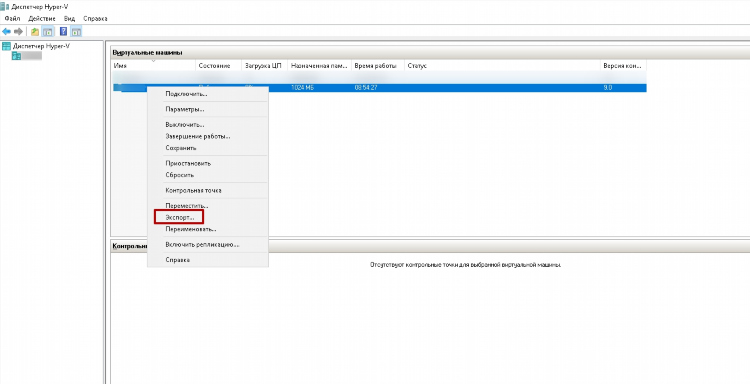Click the grey forward arrow icon
The width and height of the screenshot is (750, 384).
(18, 32)
